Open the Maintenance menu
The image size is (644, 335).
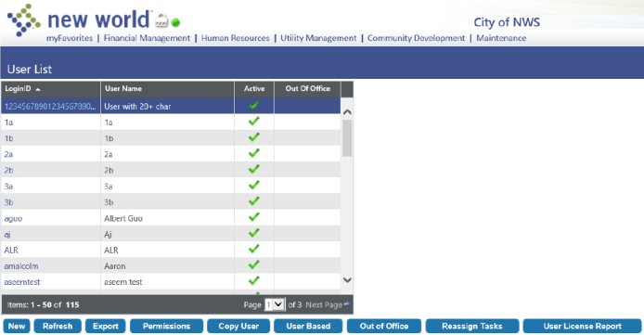[x=501, y=38]
